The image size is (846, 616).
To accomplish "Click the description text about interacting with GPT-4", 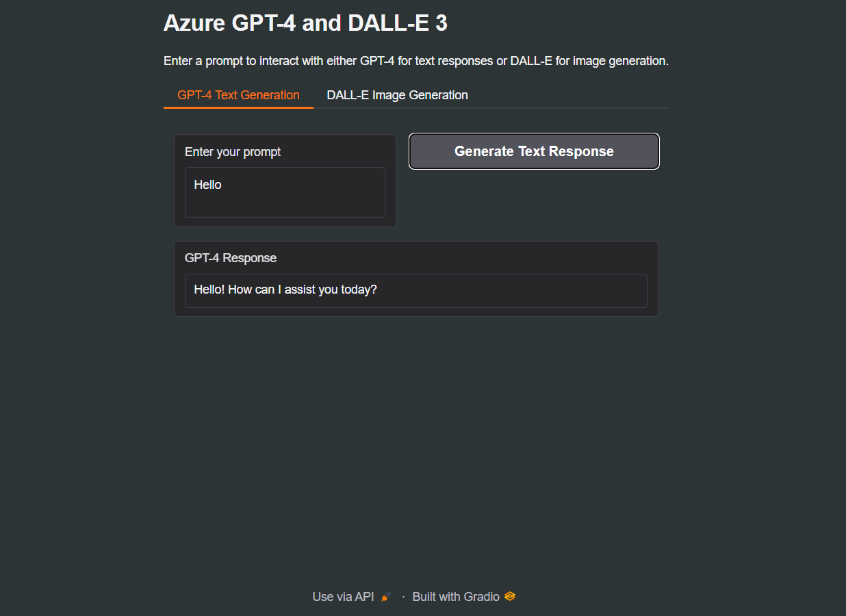I will (x=416, y=61).
